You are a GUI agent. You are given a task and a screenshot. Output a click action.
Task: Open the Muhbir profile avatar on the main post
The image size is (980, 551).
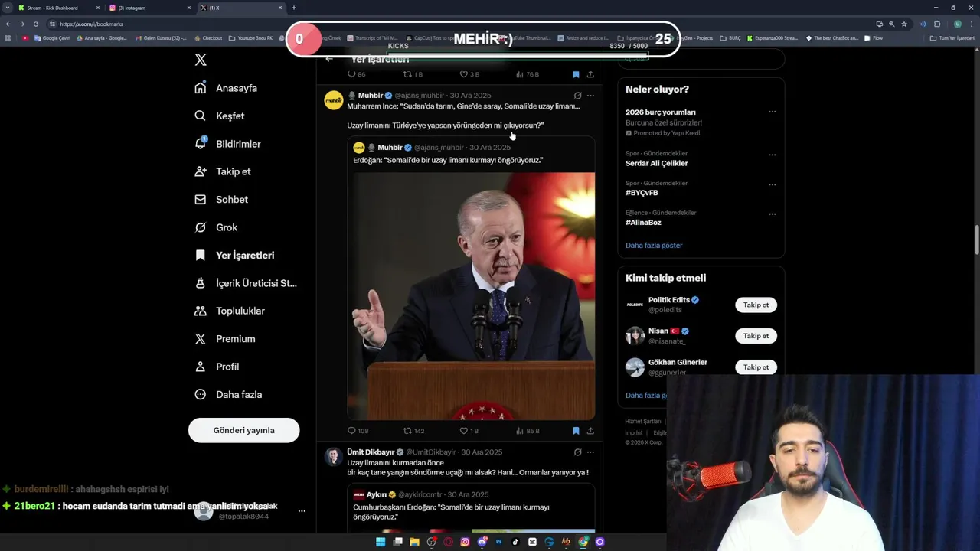coord(333,100)
